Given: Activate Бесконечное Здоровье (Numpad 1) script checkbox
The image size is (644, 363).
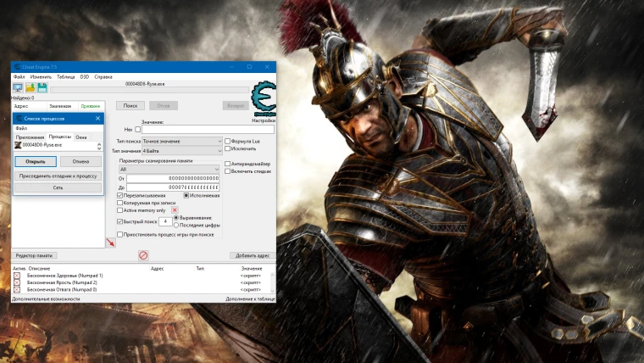Looking at the screenshot, I should pos(17,276).
